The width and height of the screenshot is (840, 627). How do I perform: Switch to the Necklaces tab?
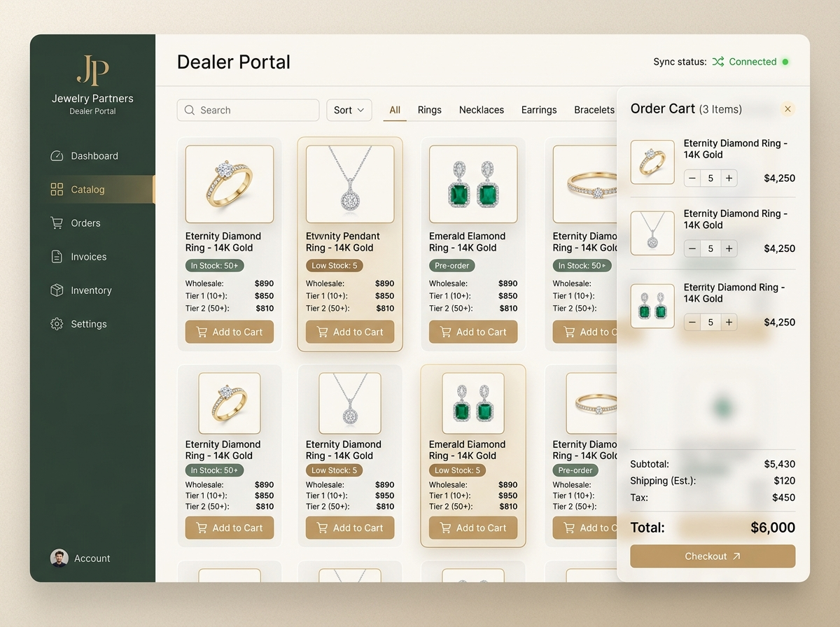pos(482,110)
